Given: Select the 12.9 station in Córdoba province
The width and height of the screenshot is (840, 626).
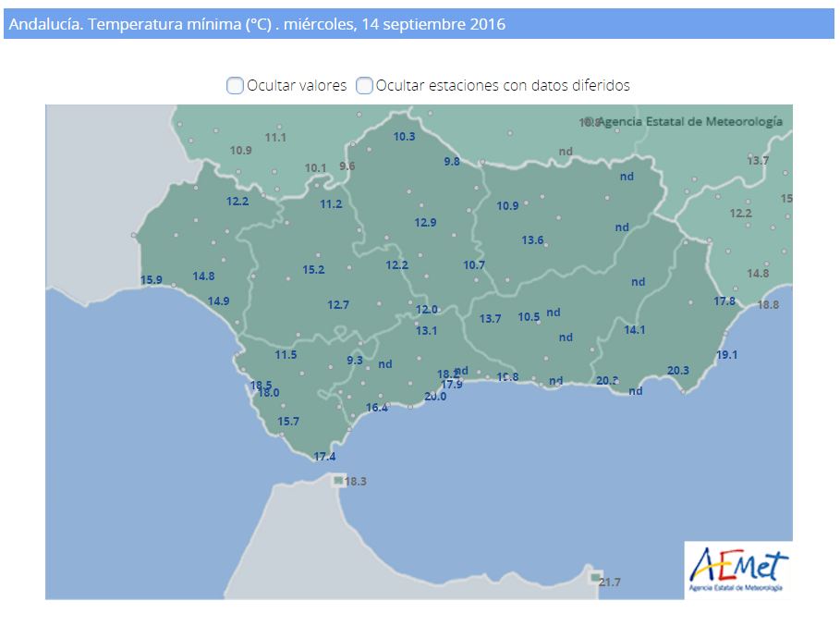Looking at the screenshot, I should (x=425, y=223).
